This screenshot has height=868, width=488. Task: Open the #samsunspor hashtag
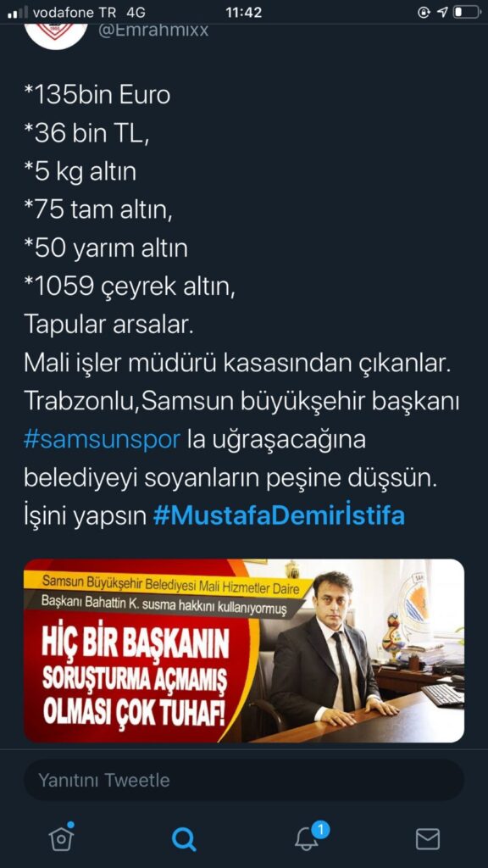point(103,440)
